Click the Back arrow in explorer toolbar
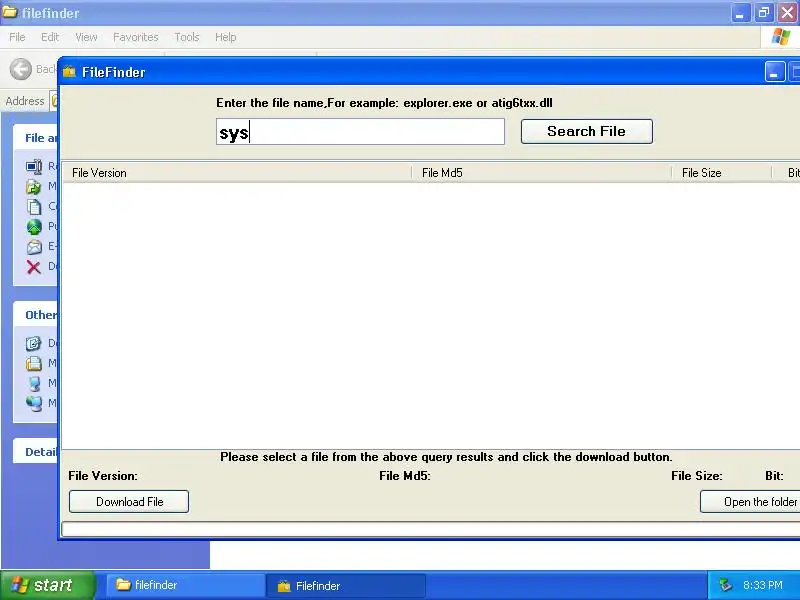 21,69
